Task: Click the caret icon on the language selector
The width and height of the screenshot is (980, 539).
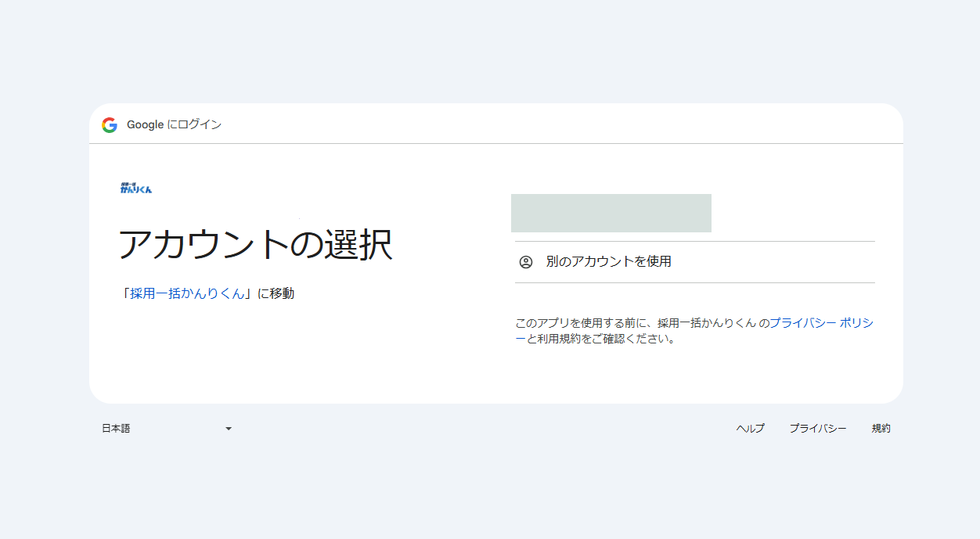Action: click(228, 428)
